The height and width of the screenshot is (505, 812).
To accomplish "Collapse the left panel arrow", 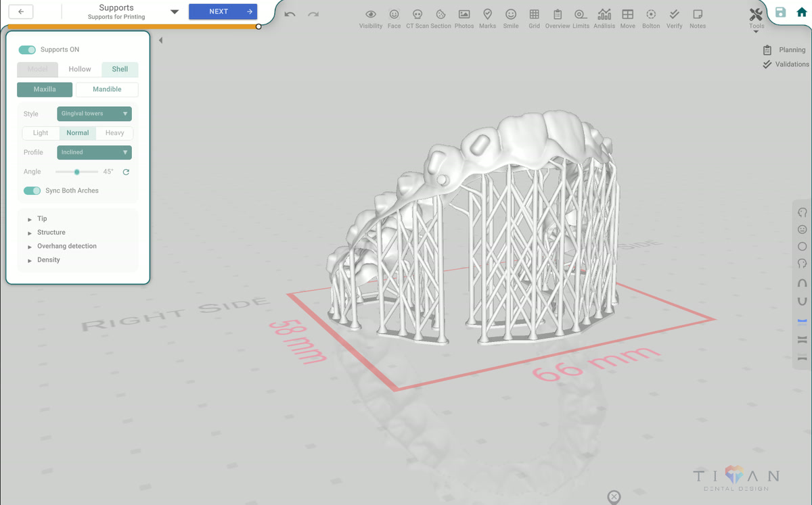I will point(160,41).
